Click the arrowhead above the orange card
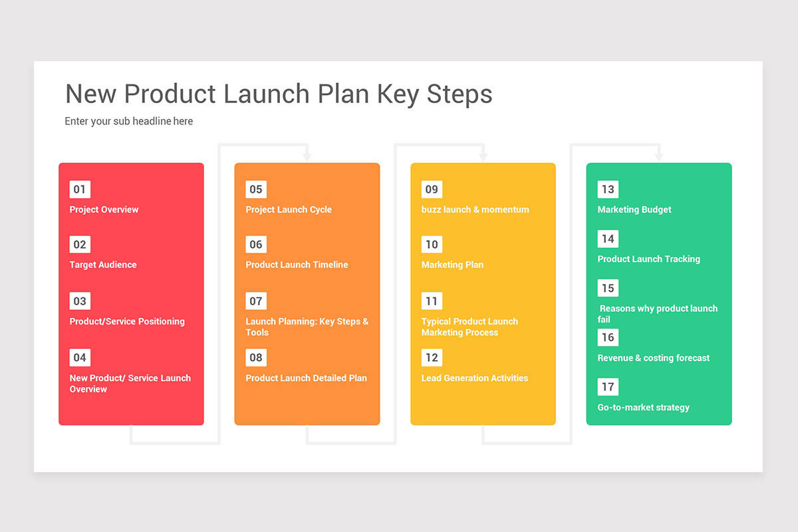This screenshot has height=532, width=798. pos(307,156)
